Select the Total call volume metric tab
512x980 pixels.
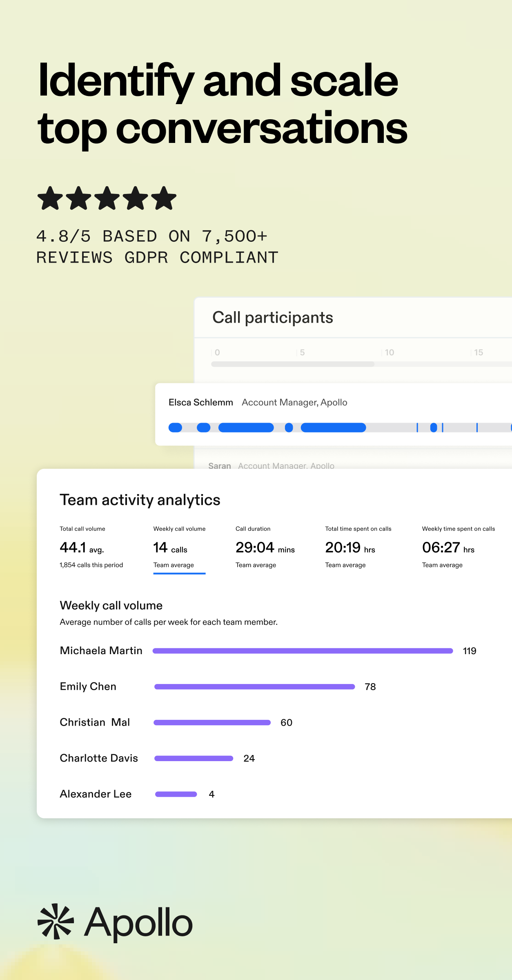(x=91, y=547)
